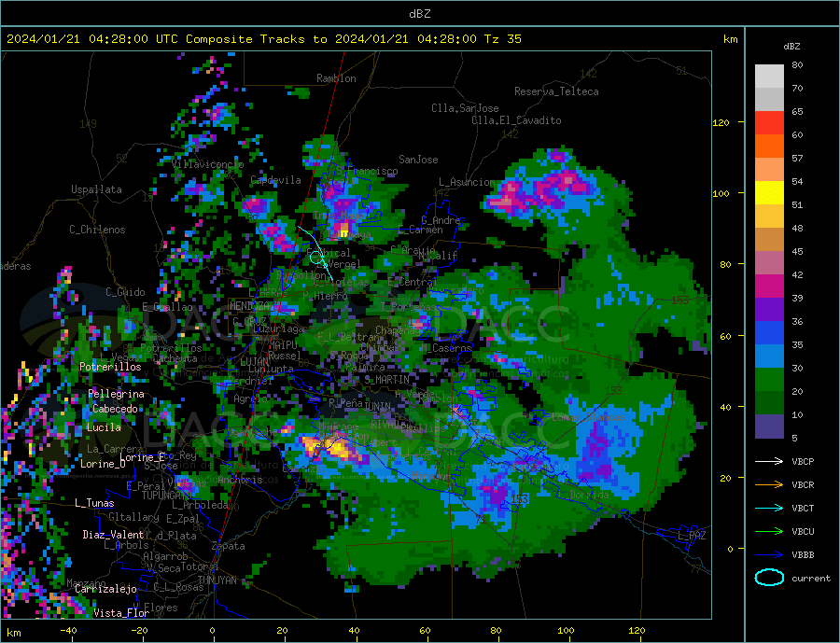
Task: Click the Cabecedo station label
Action: point(115,409)
